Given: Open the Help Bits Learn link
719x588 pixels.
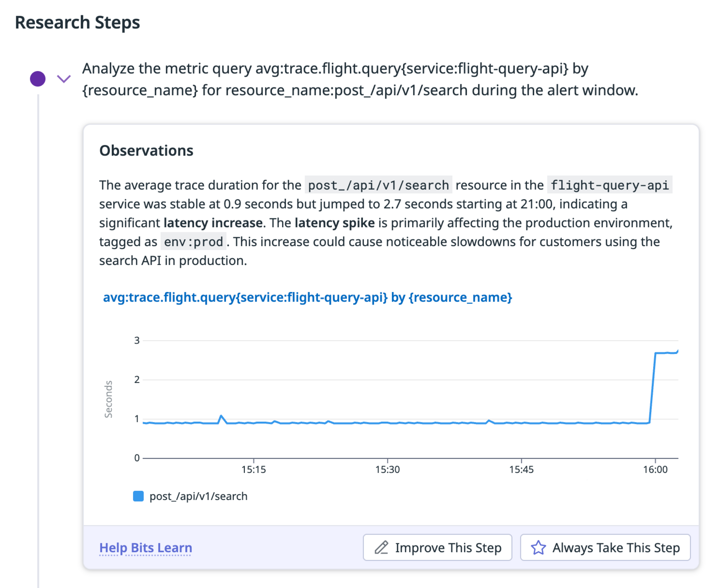Looking at the screenshot, I should point(146,547).
